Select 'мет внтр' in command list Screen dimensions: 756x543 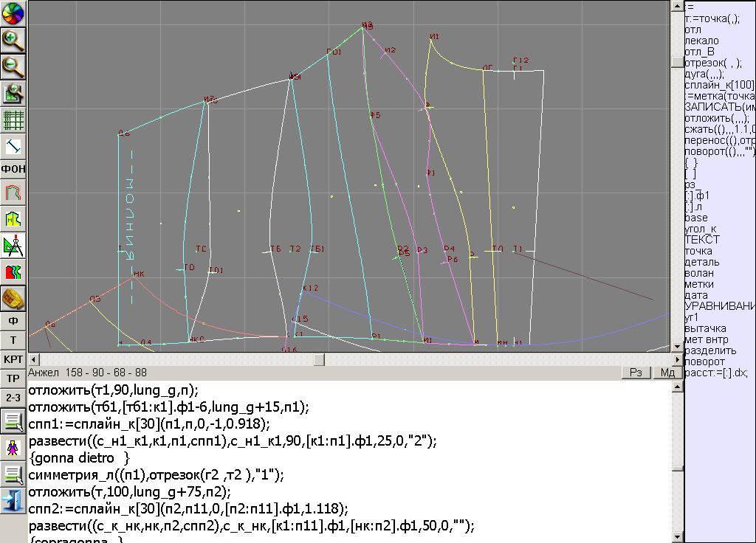[707, 339]
